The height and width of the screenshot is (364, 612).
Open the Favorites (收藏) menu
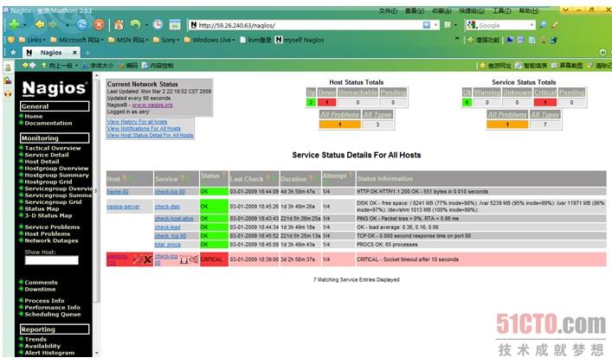441,10
